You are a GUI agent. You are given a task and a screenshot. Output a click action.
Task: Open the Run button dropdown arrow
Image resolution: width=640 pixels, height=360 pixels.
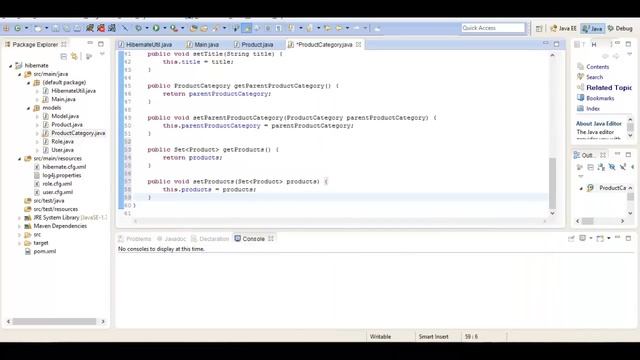164,28
